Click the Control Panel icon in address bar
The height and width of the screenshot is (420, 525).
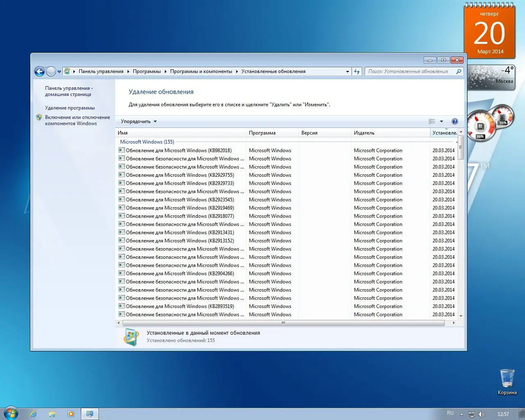point(67,71)
